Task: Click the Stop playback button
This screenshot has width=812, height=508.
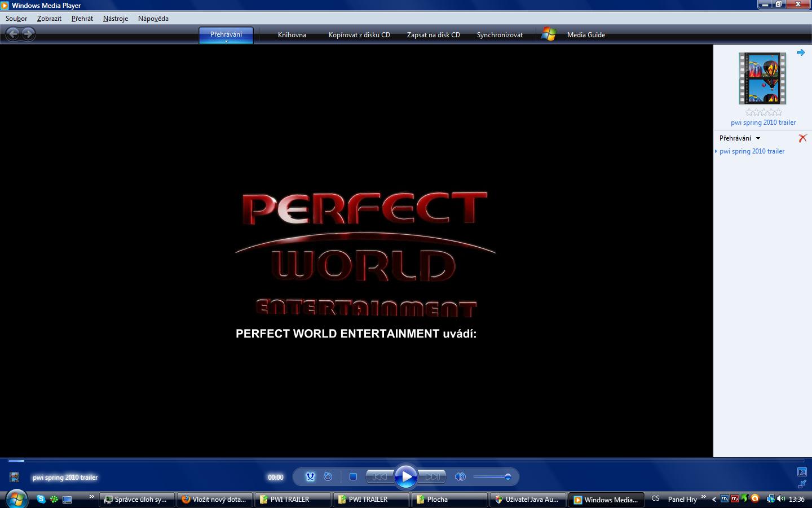Action: 353,477
